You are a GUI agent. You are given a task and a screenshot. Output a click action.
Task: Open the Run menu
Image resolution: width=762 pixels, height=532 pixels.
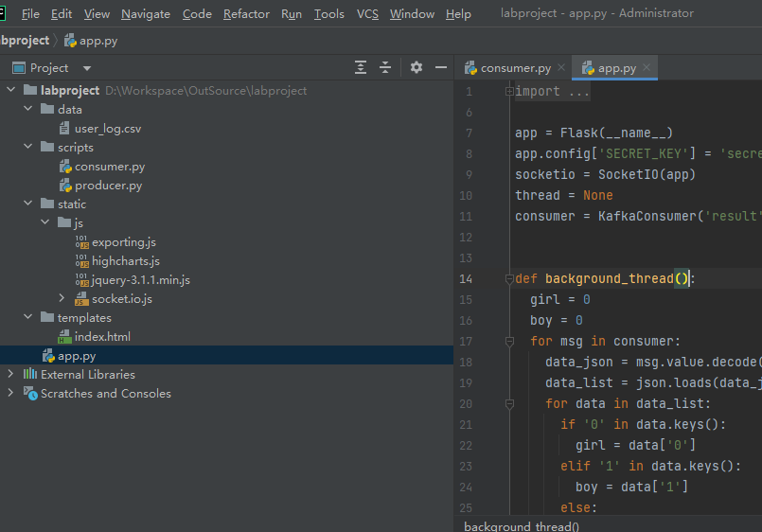point(292,14)
